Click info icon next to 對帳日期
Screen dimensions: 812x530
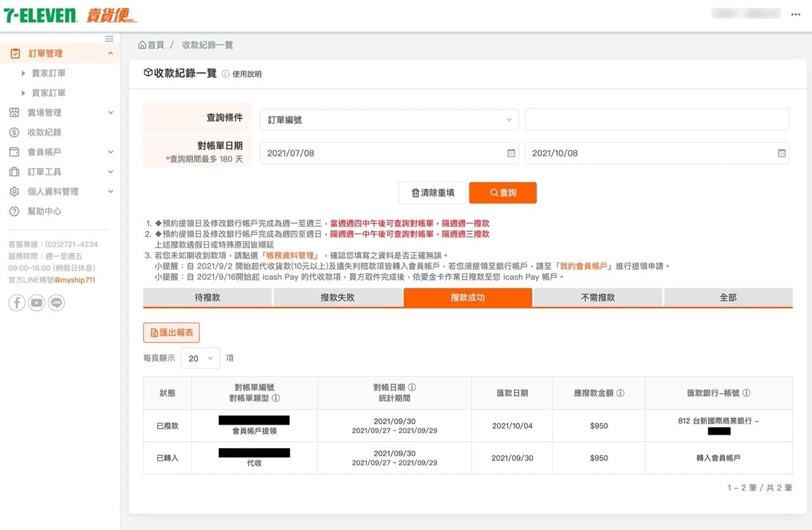[x=412, y=387]
